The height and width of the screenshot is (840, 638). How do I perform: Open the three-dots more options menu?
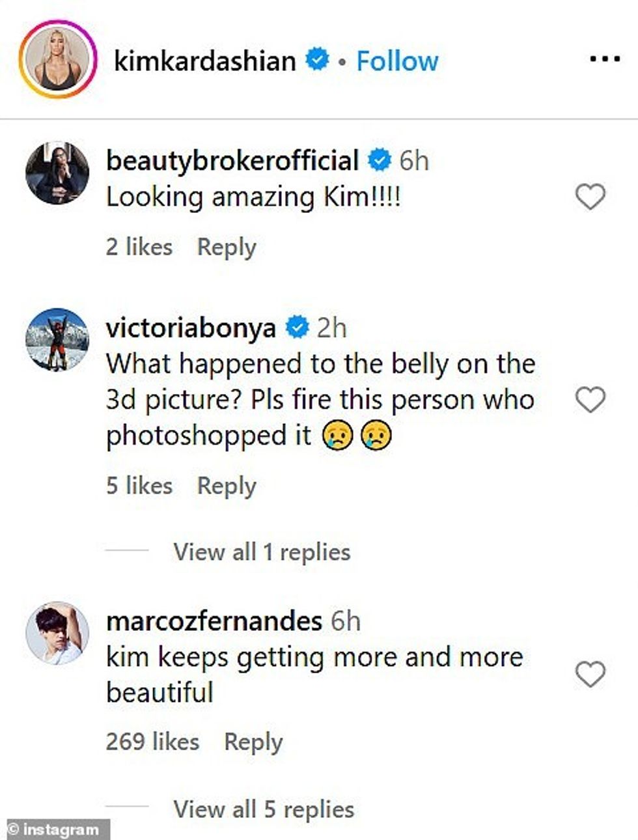(604, 60)
